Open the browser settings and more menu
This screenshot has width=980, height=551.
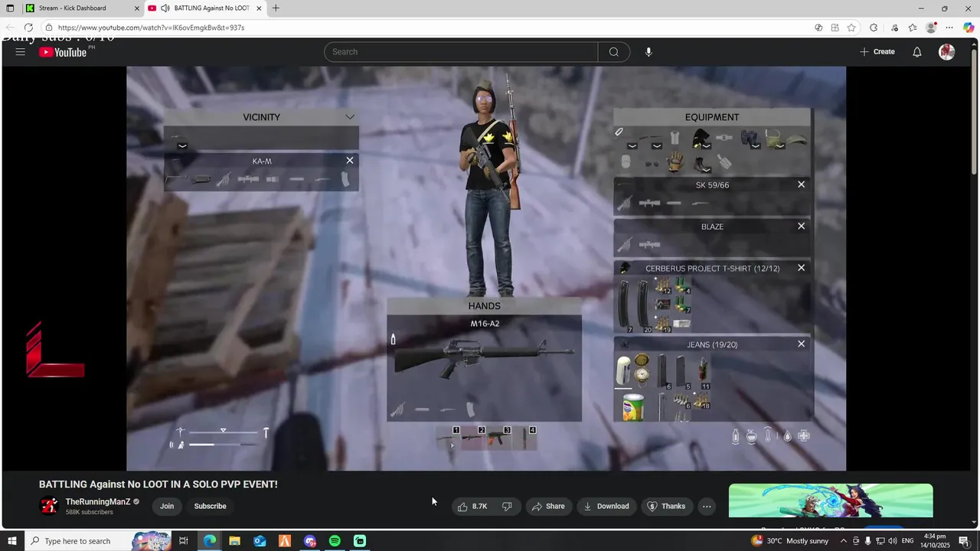point(949,28)
